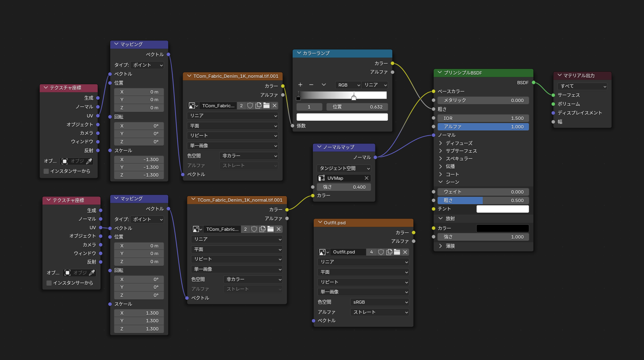Toggle fake user shield in Denim node feeding カラーランプ

coord(250,106)
